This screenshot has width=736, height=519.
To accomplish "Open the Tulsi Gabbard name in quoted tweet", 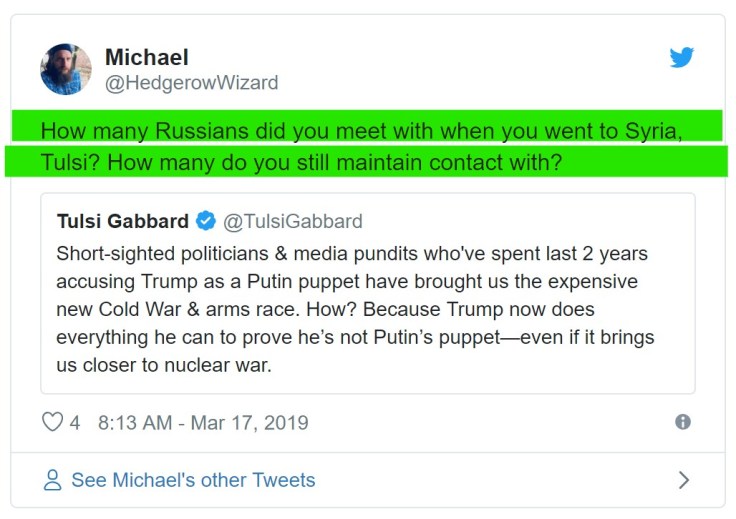I will tap(123, 221).
